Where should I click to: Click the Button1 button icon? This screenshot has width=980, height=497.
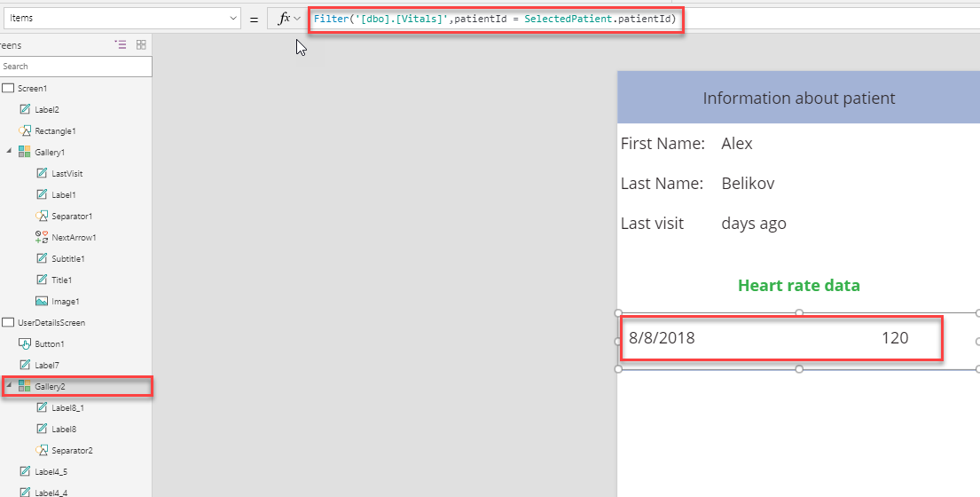(25, 343)
